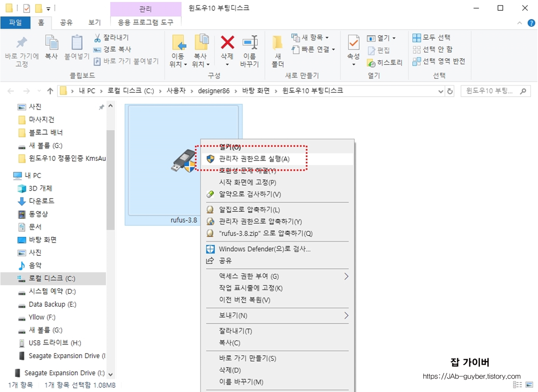Screen dimensions: 538x392
Task: Choose 열기 in the context menu
Action: (277, 147)
